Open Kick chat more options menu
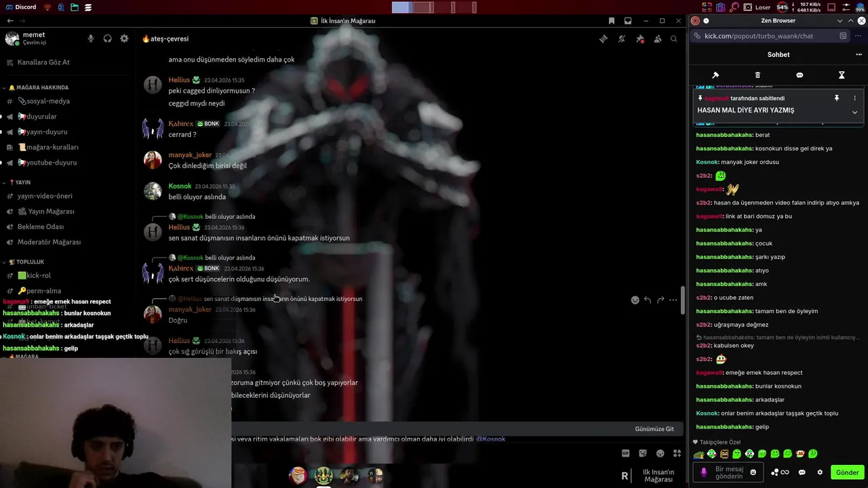 click(x=859, y=55)
